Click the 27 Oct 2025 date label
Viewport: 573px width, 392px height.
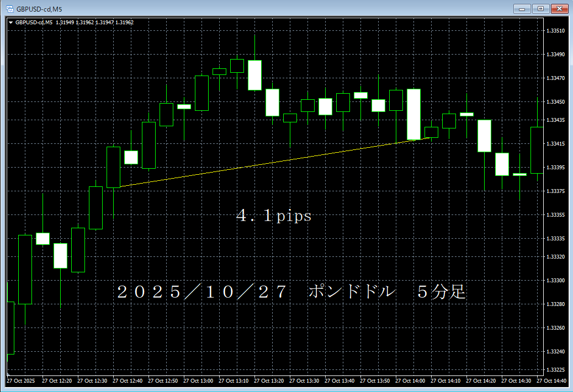point(20,381)
